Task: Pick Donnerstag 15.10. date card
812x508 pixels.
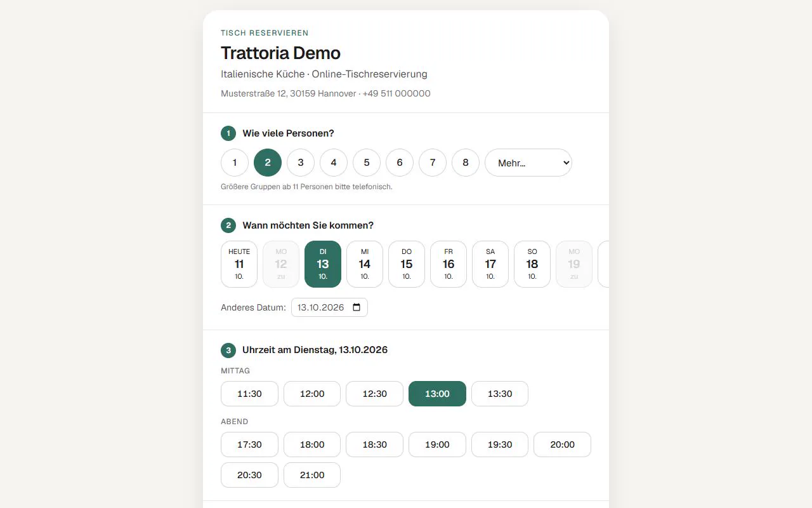Action: click(407, 264)
